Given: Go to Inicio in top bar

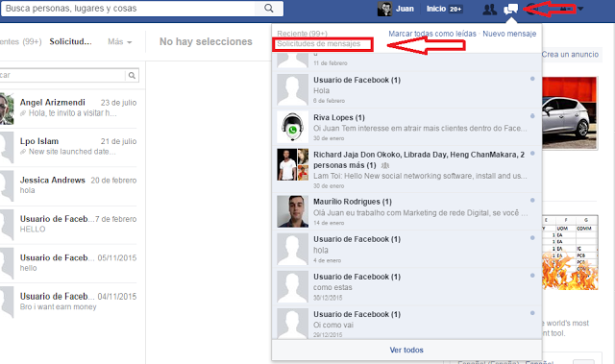Looking at the screenshot, I should (x=436, y=9).
